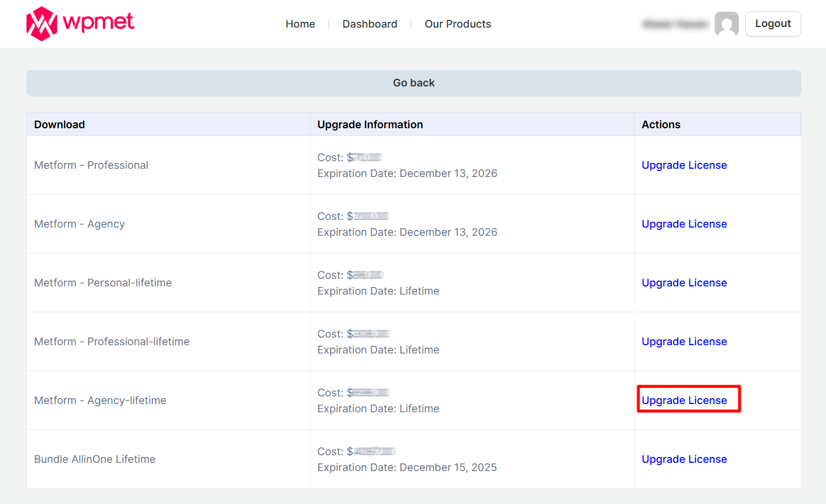Upgrade license for Metform - Professional
The height and width of the screenshot is (504, 826).
(684, 165)
